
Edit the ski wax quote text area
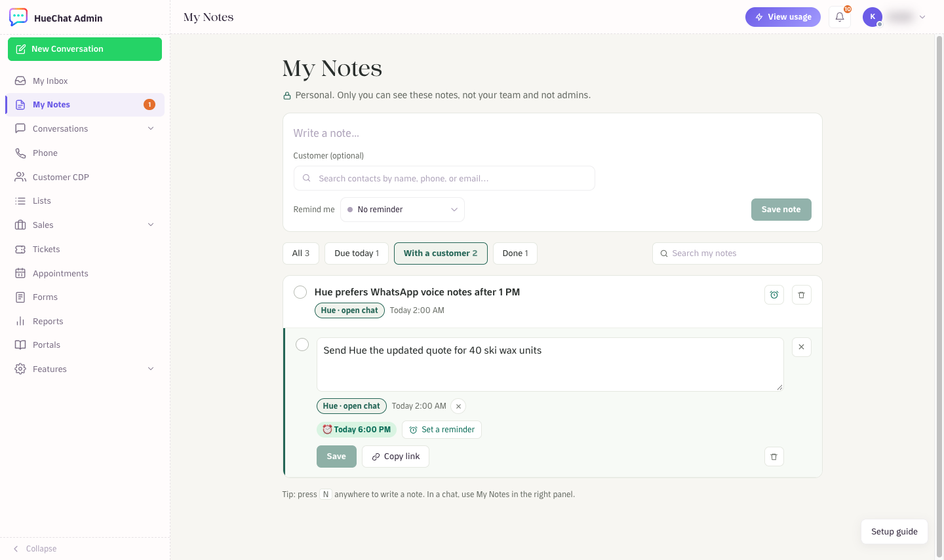550,364
